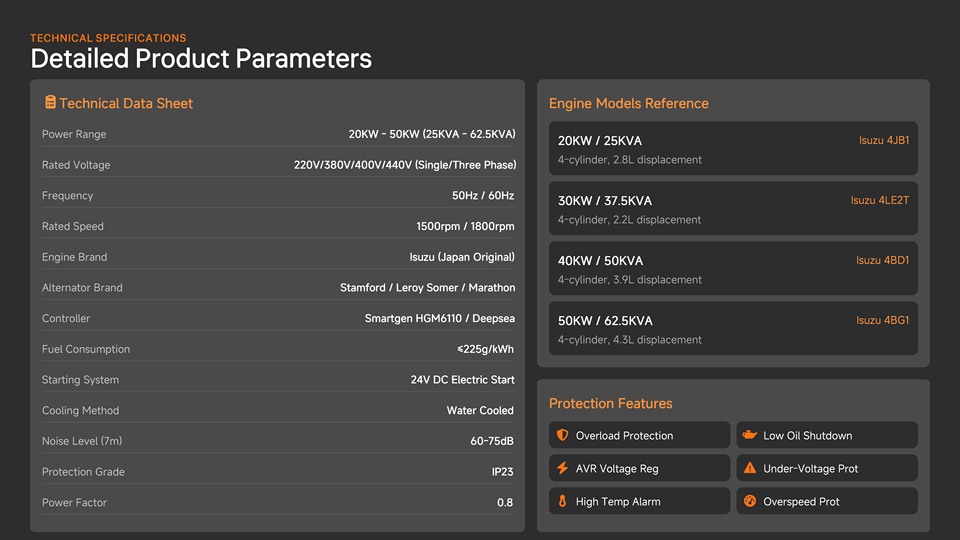Click the Isuzu 4JB1 model label
Image resolution: width=960 pixels, height=540 pixels.
[x=883, y=141]
